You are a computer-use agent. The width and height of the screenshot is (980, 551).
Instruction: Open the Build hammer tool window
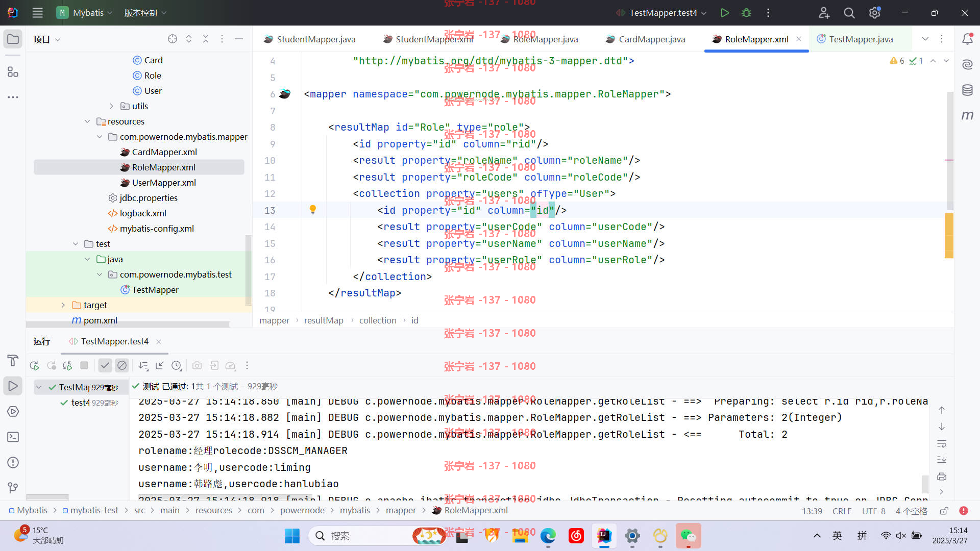pyautogui.click(x=13, y=361)
